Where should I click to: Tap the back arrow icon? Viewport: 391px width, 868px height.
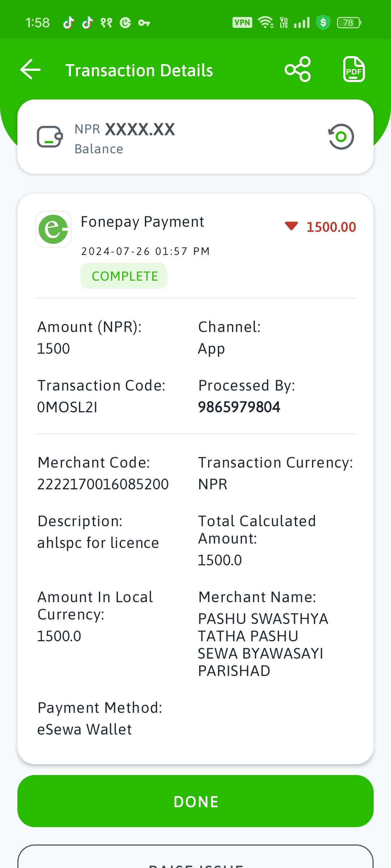point(30,69)
